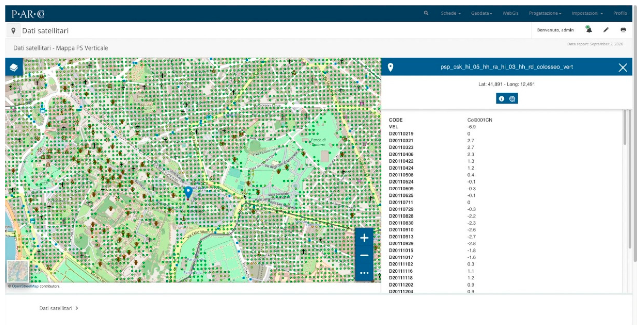Click the pencil edit icon
Image resolution: width=644 pixels, height=333 pixels.
tap(606, 30)
